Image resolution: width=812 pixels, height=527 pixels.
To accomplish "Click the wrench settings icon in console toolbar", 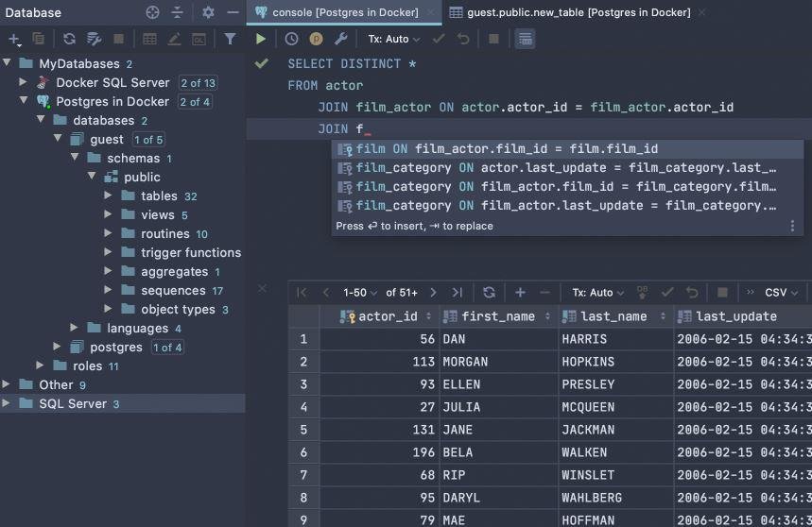I will (x=341, y=39).
